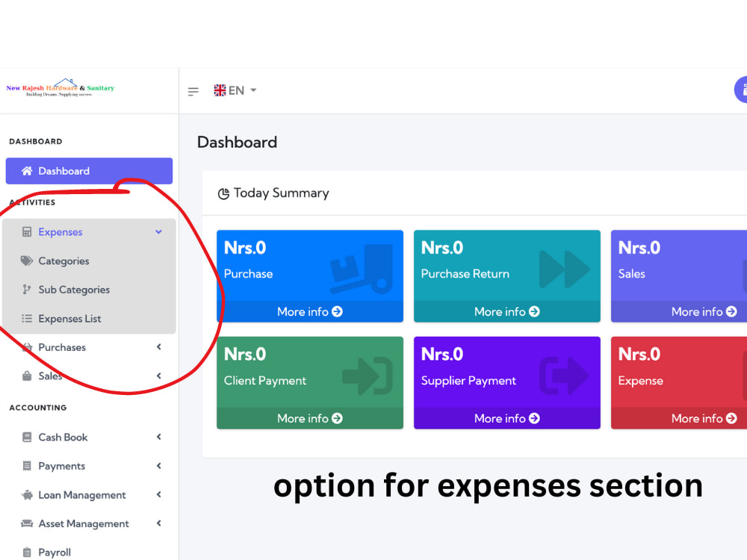Screen dimensions: 747x560
Task: Click the Payroll clipboard icon
Action: coord(27,553)
